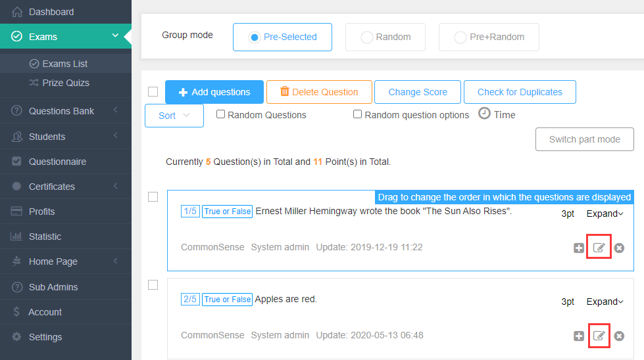Click the plus icon on the Hemingway question
Screen dimensions: 644x360
(579, 248)
